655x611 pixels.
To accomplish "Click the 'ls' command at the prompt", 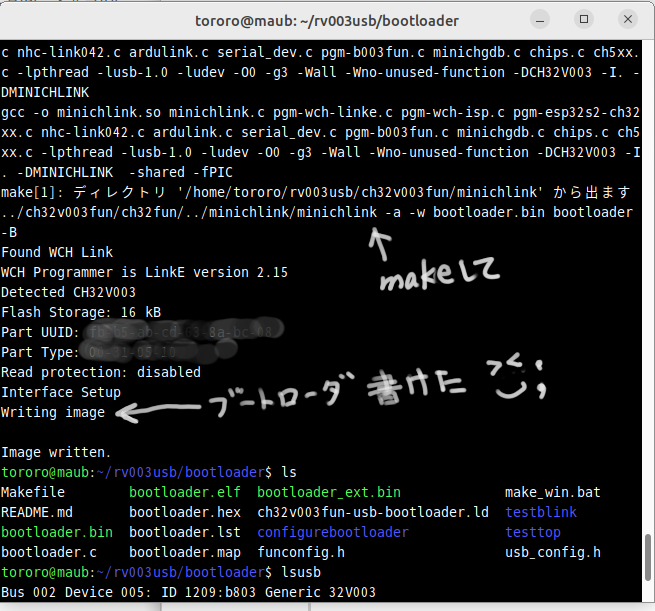I will coord(289,472).
